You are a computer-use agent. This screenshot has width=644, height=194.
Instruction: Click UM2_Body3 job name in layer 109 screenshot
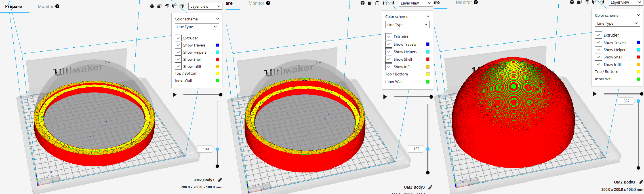pos(204,180)
